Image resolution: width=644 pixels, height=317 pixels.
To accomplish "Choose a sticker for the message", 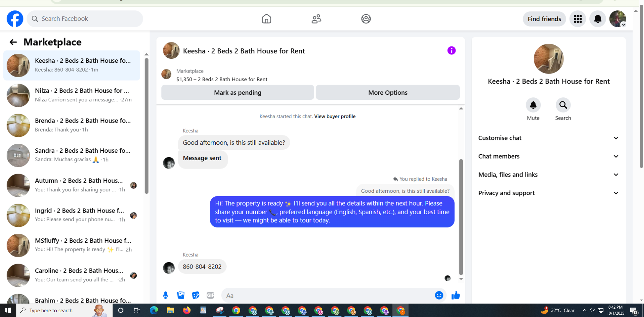I will [x=196, y=296].
